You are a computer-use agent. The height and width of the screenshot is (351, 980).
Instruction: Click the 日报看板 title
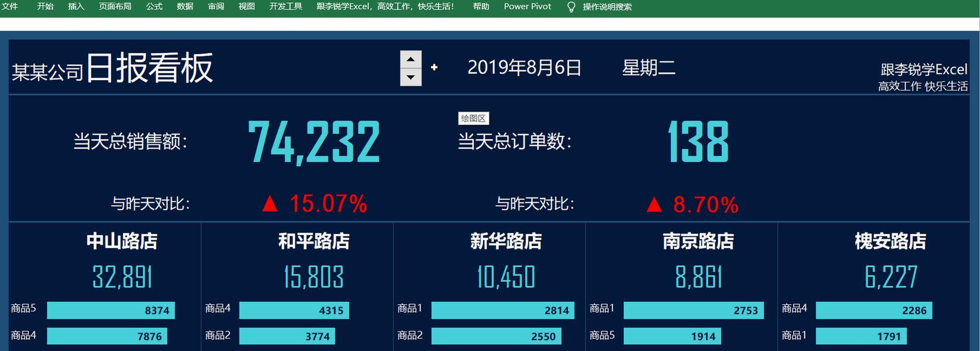coord(150,68)
